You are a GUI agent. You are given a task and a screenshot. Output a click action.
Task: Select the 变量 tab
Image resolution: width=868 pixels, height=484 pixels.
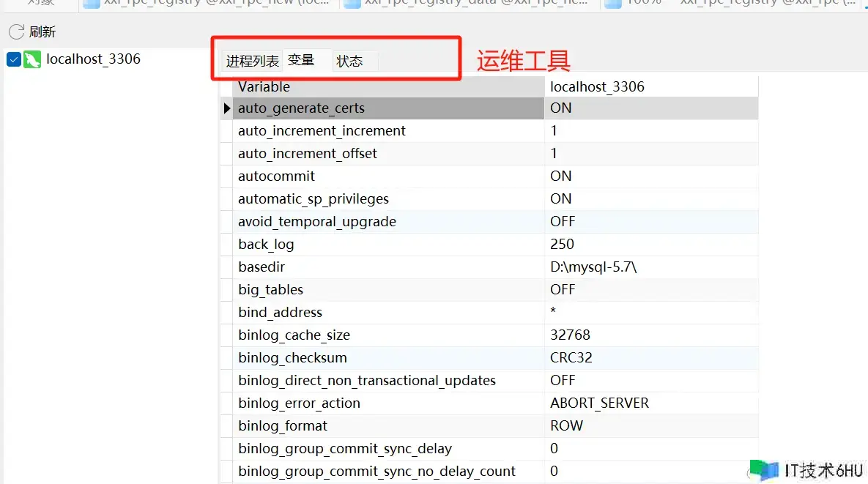point(301,60)
